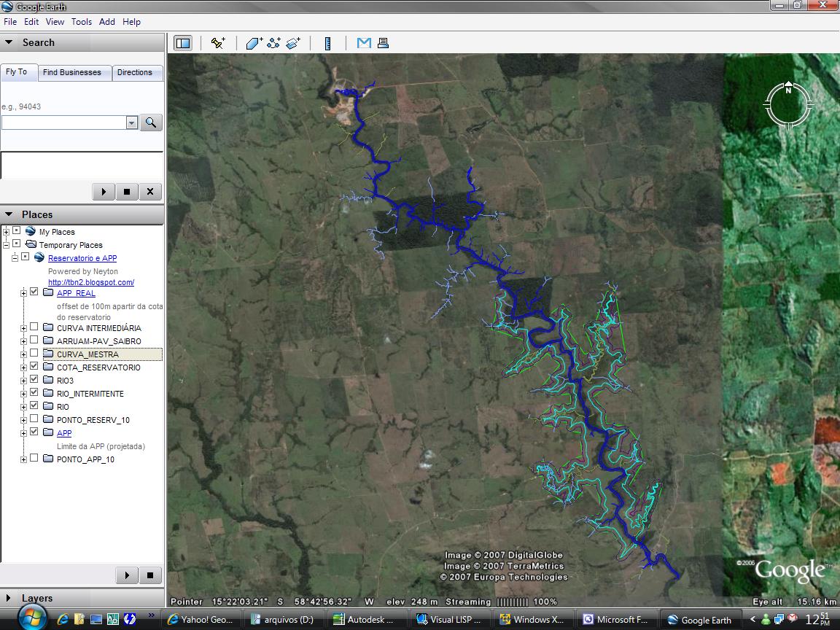
Task: Expand the APP_REAL folder node
Action: [23, 293]
